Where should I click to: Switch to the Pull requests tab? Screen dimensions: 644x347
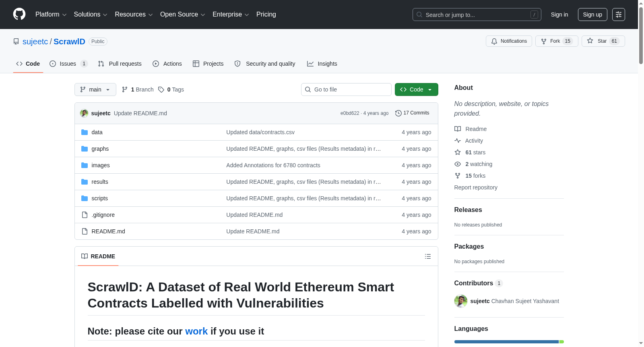coord(120,64)
